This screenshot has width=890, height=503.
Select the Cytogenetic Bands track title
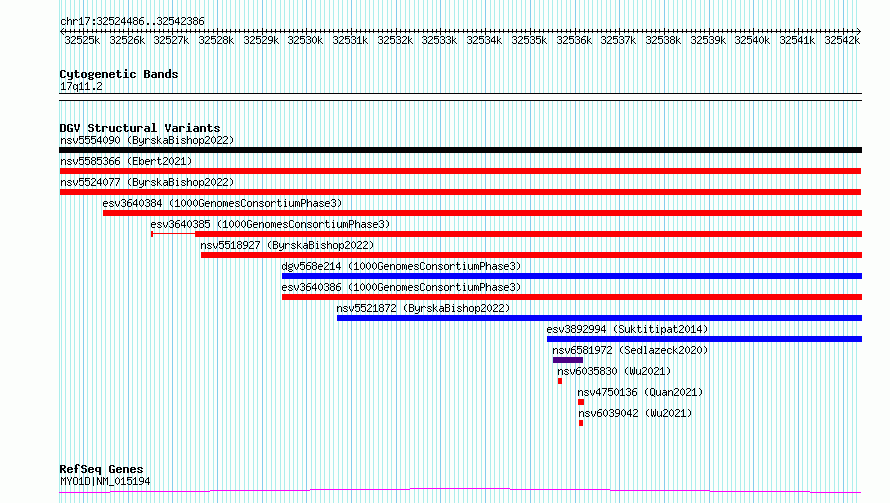(x=119, y=74)
